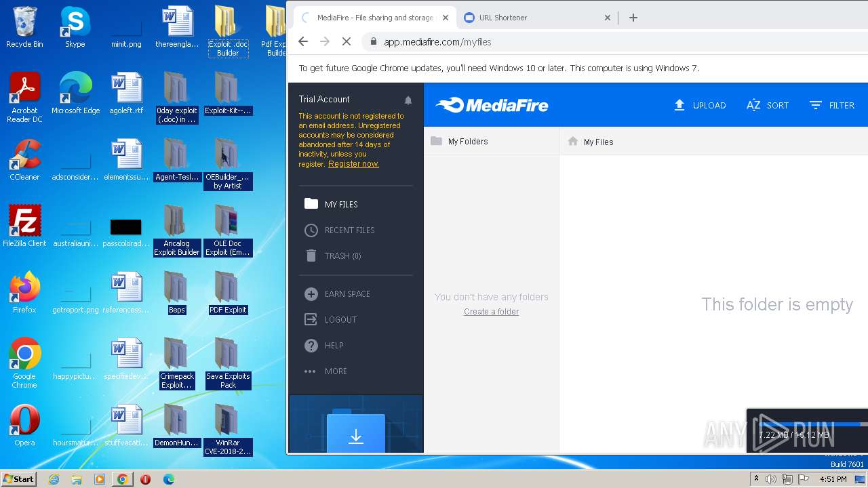Show hidden system tray icons
This screenshot has width=868, height=488.
tap(756, 479)
